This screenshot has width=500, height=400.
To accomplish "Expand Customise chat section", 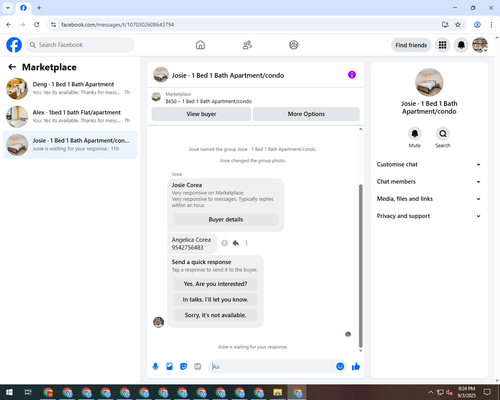I will pos(429,164).
